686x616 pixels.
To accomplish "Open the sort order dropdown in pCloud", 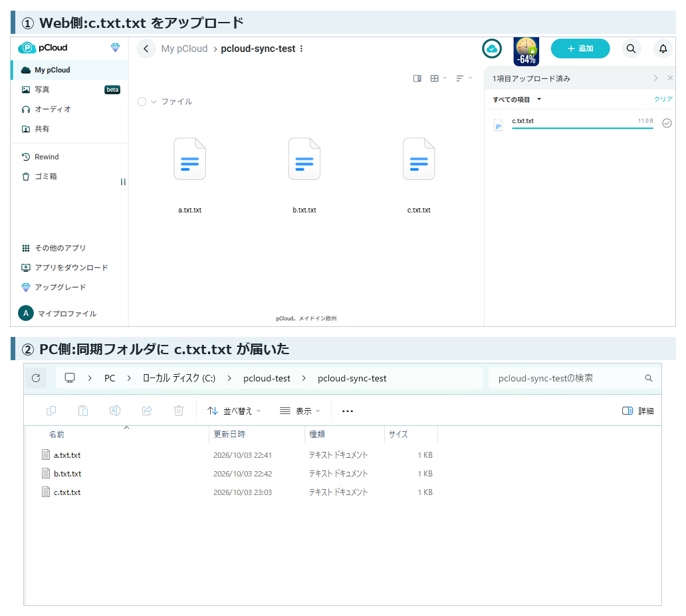I will (464, 78).
